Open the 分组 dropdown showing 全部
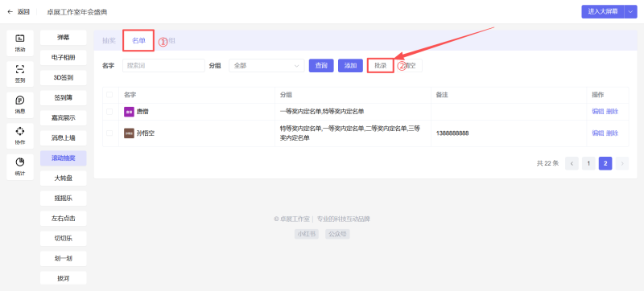644x291 pixels. point(266,66)
